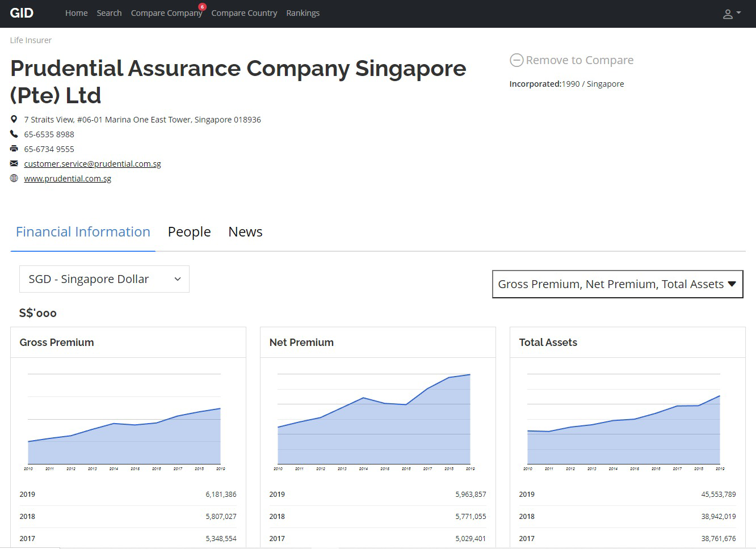Visit www.prudential.com.sg website link
Viewport: 756px width, 549px height.
(x=68, y=178)
